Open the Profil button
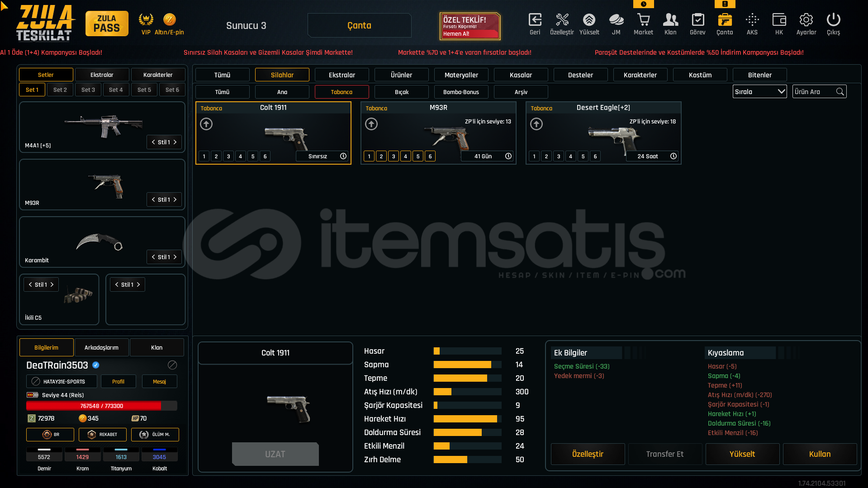 119,382
